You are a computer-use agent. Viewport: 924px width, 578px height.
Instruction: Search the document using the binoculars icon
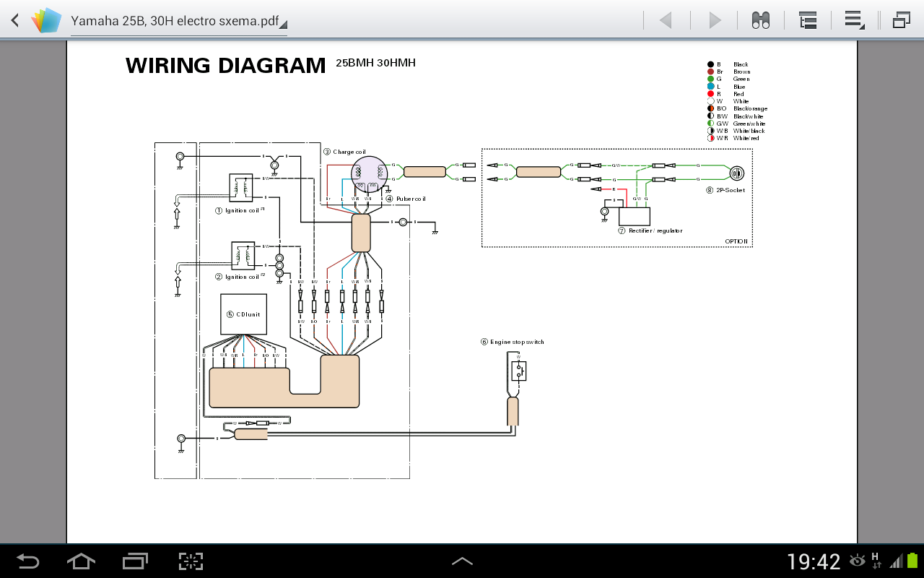(759, 20)
